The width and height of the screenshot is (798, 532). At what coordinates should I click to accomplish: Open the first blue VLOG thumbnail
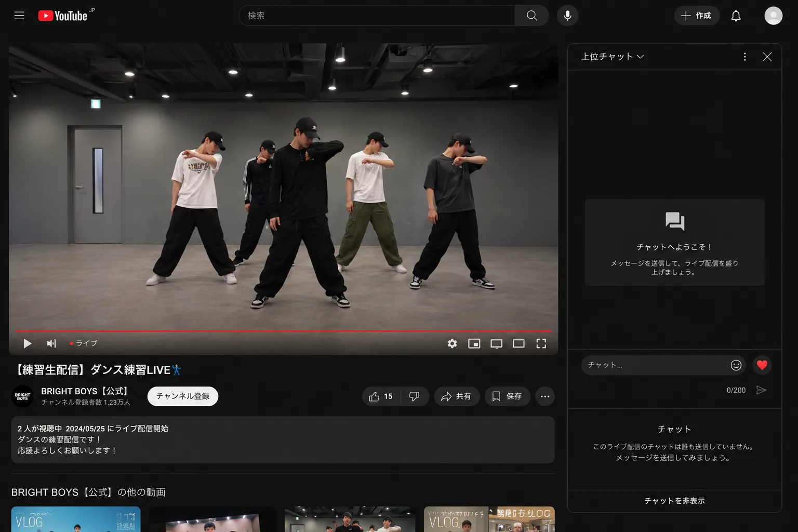(x=76, y=519)
